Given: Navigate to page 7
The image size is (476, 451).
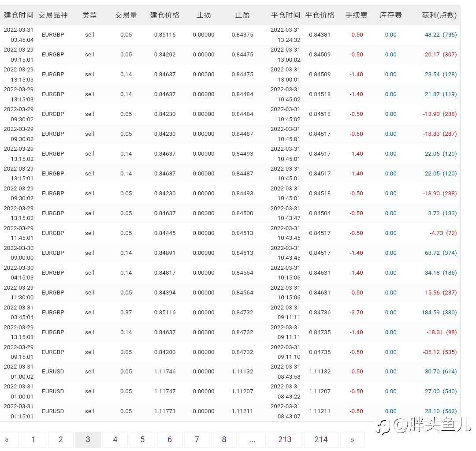Looking at the screenshot, I should click(x=197, y=440).
